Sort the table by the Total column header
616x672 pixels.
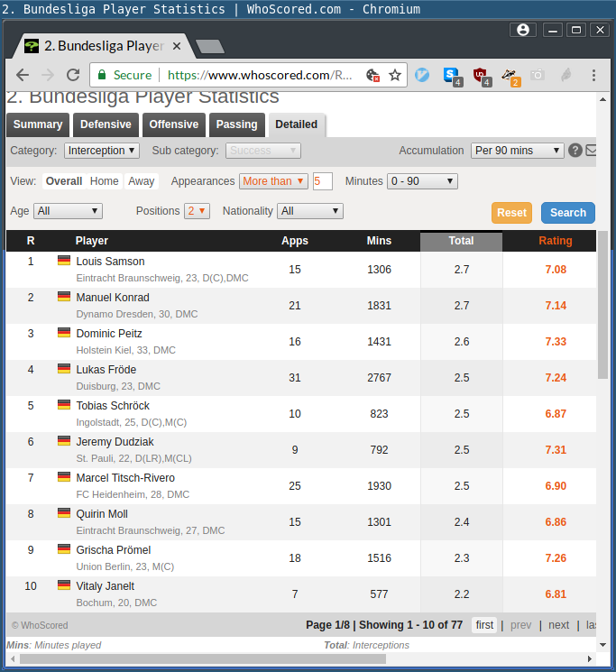click(x=461, y=241)
